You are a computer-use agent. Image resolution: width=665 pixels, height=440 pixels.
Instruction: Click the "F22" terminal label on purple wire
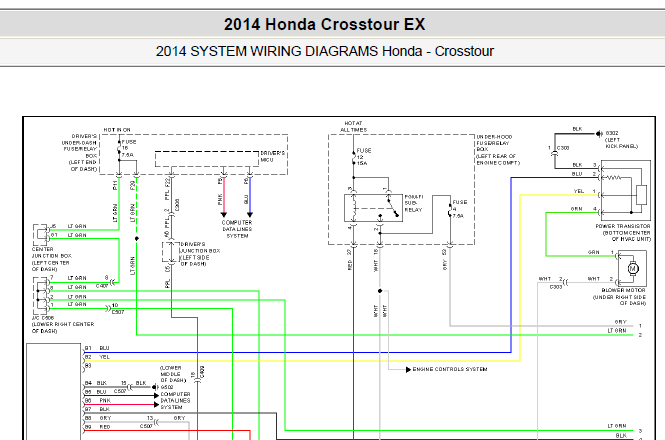point(168,182)
